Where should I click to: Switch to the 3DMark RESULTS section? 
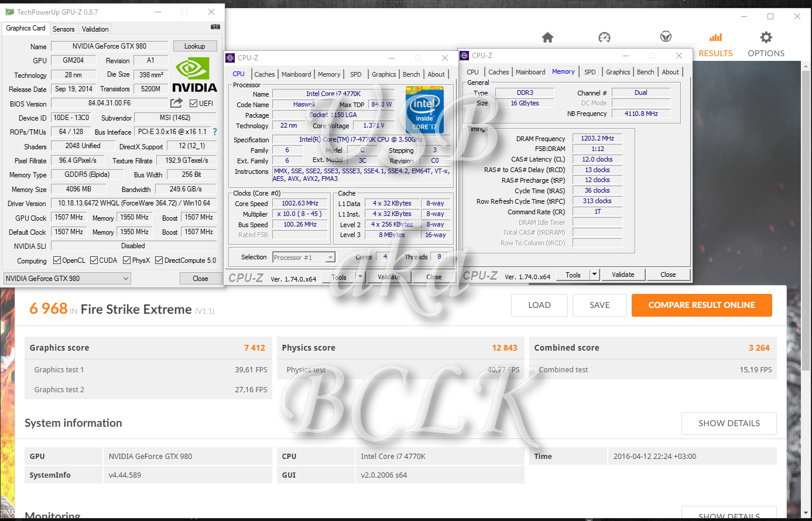point(715,45)
